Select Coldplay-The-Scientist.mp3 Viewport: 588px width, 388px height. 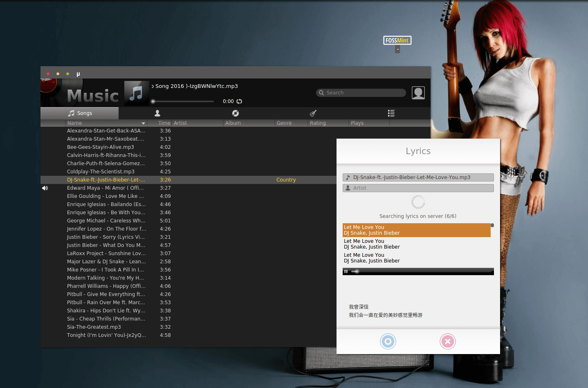coord(101,172)
